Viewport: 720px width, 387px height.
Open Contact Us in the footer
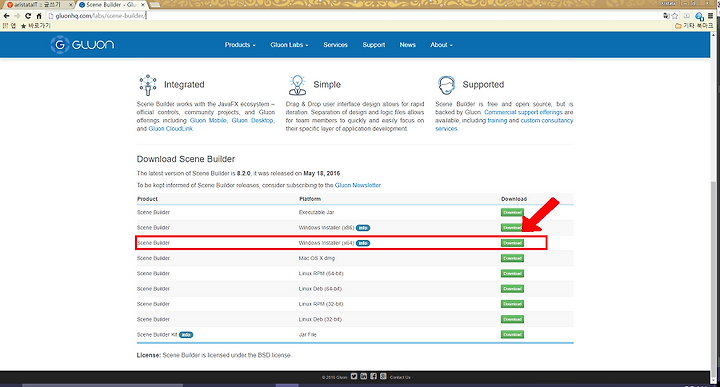coord(400,377)
